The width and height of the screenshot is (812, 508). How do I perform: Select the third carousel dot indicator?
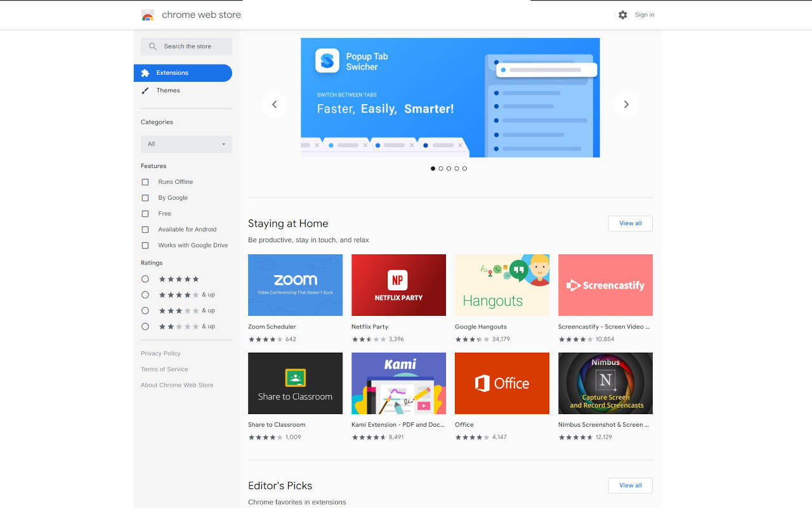[449, 169]
